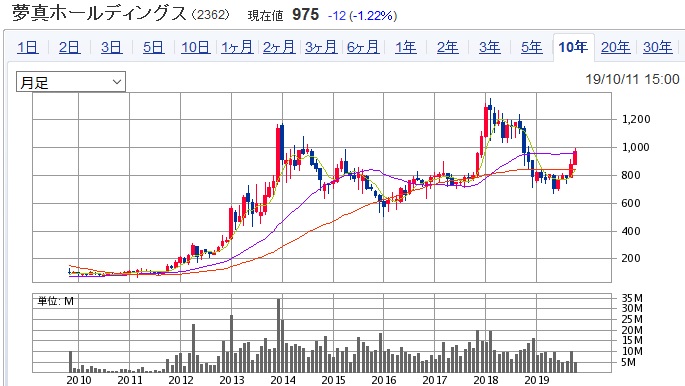
Task: Open the 月足 candle interval dropdown
Action: pos(71,82)
